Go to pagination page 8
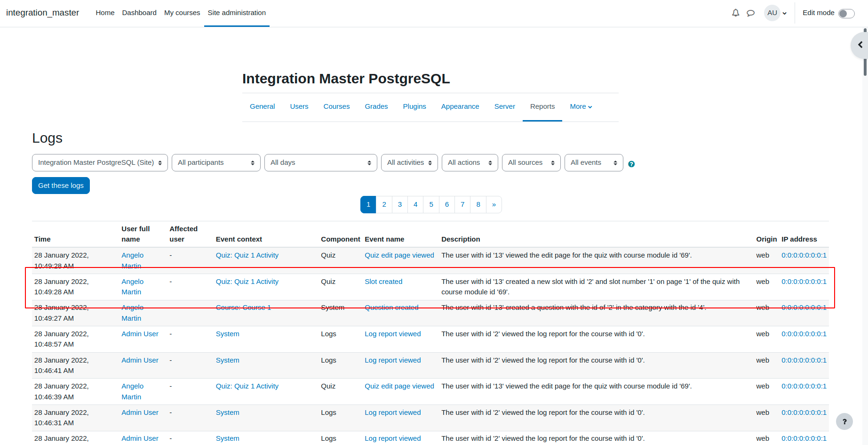 [478, 204]
